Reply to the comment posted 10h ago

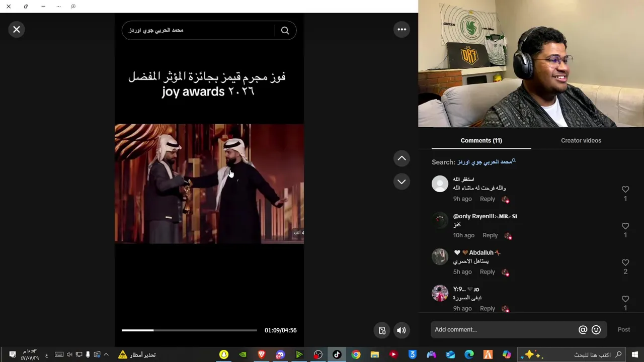490,235
